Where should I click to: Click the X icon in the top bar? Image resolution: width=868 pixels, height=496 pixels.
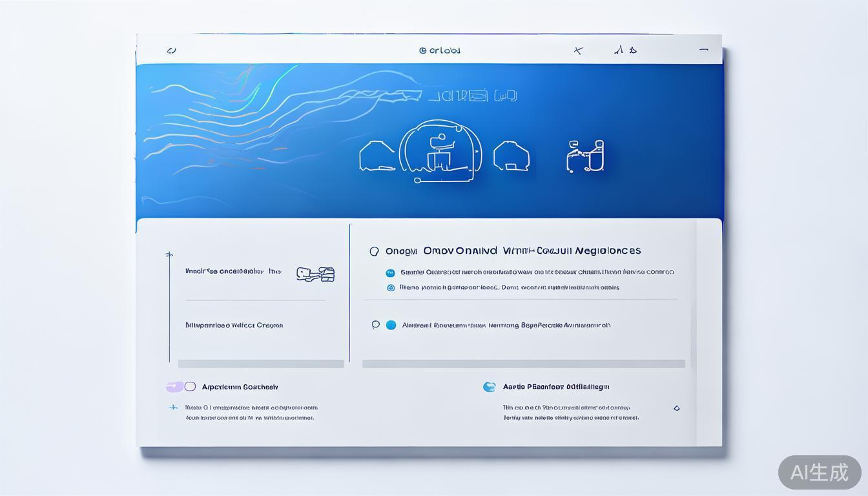coord(578,50)
